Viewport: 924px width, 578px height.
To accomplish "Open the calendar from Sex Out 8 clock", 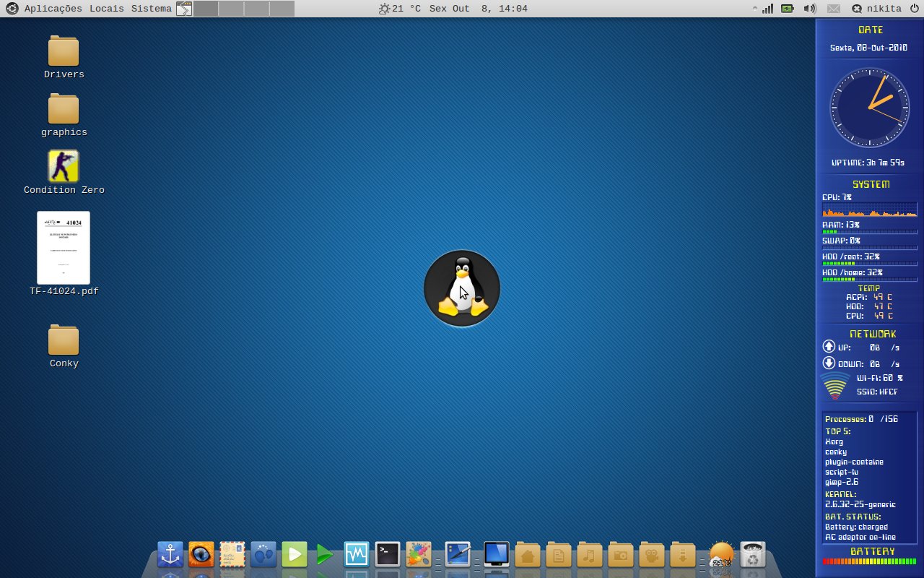I will [478, 9].
